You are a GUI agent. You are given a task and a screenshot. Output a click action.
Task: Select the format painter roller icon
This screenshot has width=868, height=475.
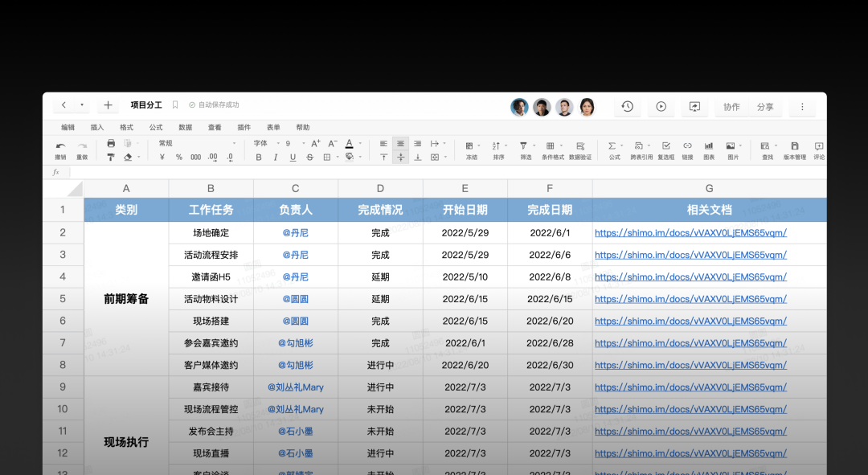point(111,158)
